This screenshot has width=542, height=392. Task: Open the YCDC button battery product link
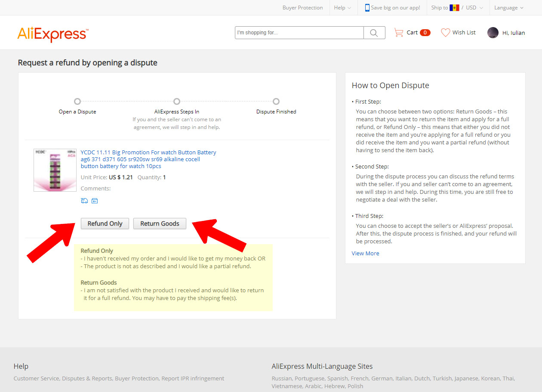148,159
